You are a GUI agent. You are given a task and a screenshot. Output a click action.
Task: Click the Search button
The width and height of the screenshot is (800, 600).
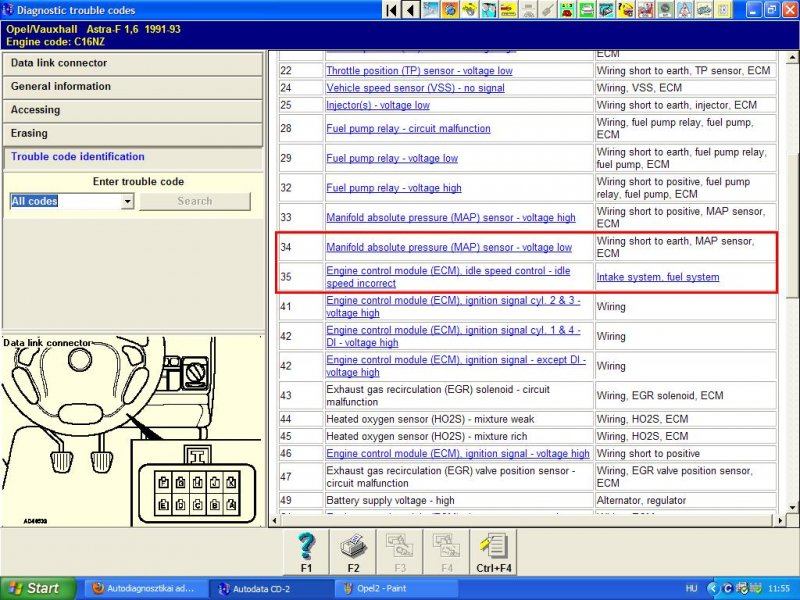point(195,201)
